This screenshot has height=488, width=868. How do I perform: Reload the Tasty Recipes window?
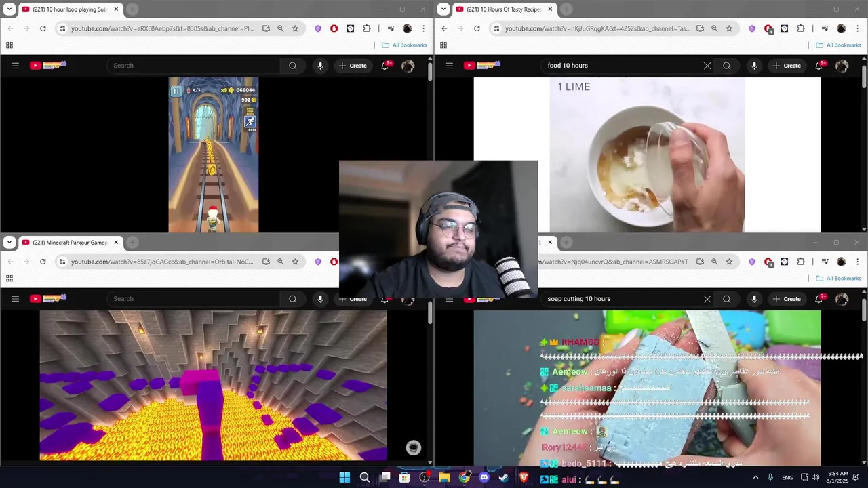[477, 28]
